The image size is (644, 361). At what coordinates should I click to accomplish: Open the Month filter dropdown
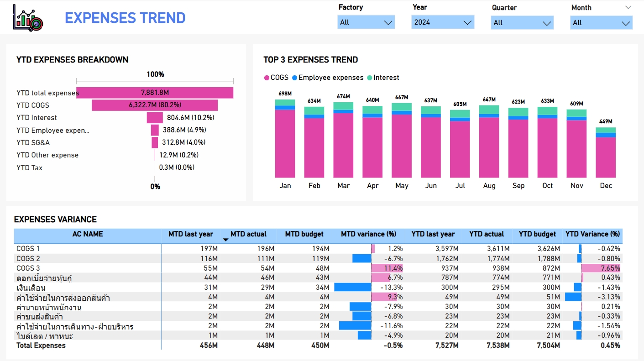pos(601,22)
